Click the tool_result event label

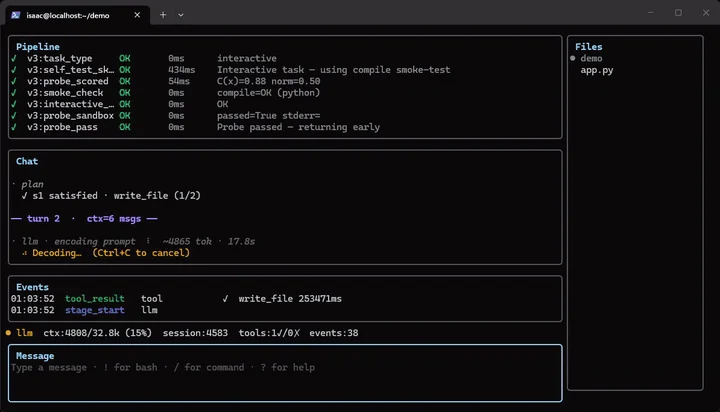coord(95,299)
